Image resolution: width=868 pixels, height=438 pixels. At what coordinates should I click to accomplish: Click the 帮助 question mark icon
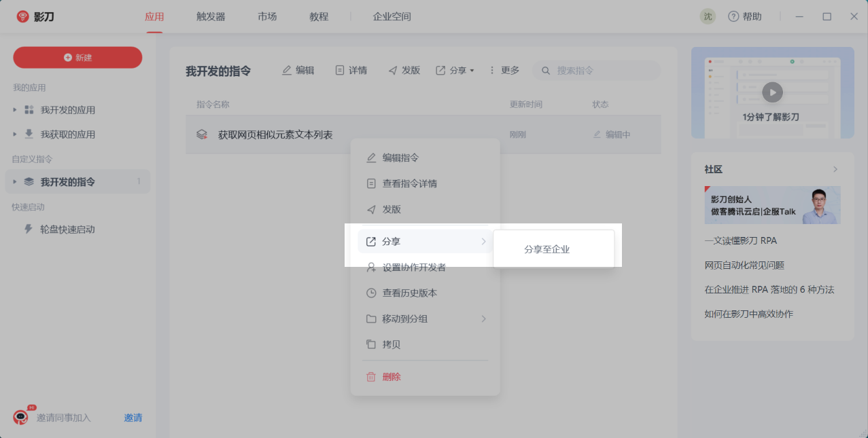(733, 16)
